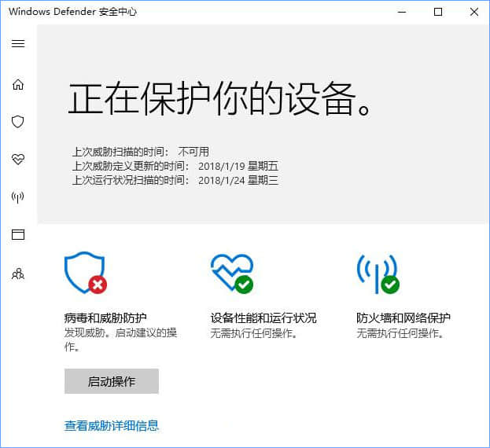The height and width of the screenshot is (448, 490).
Task: Click the 上次威胁扫描的时间 不可用 line
Action: (141, 152)
